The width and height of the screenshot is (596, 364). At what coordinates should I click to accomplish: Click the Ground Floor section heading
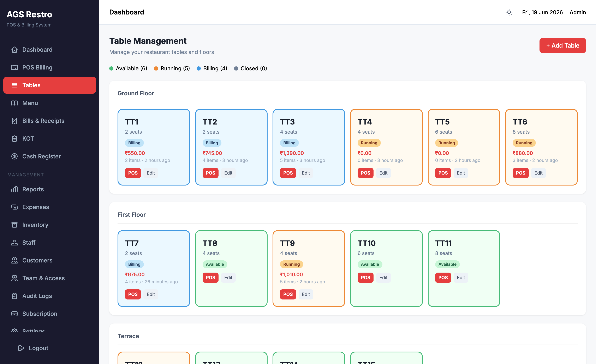[x=136, y=93]
